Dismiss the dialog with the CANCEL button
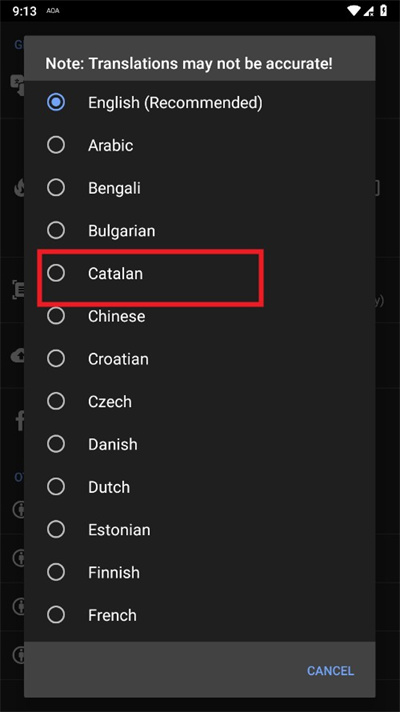 (x=330, y=671)
